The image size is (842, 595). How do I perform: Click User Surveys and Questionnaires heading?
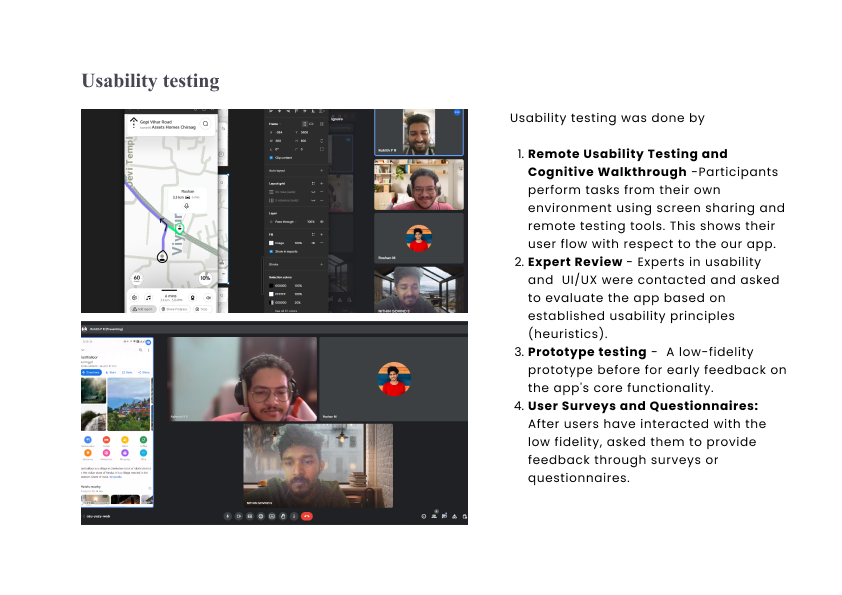pos(643,405)
